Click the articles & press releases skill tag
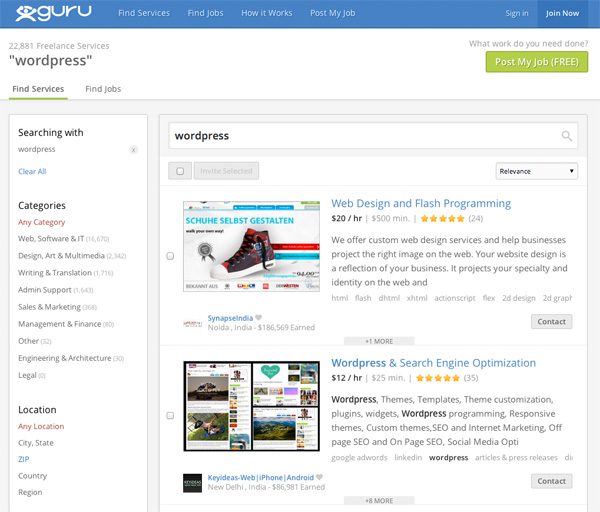 click(x=516, y=458)
